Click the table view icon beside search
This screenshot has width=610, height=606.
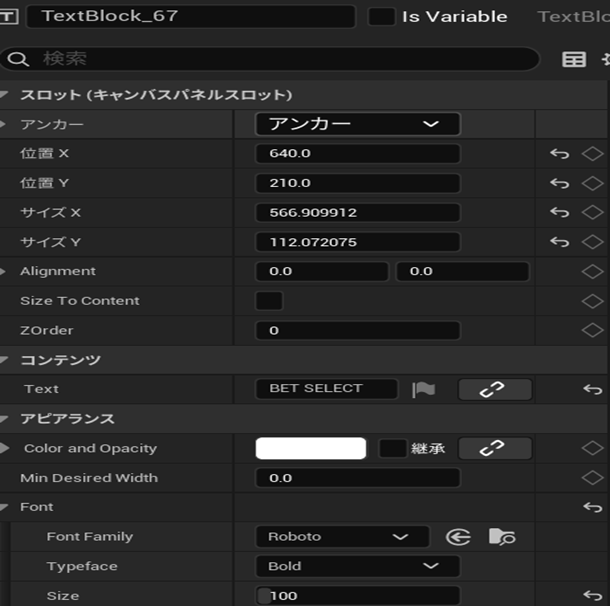pyautogui.click(x=574, y=60)
